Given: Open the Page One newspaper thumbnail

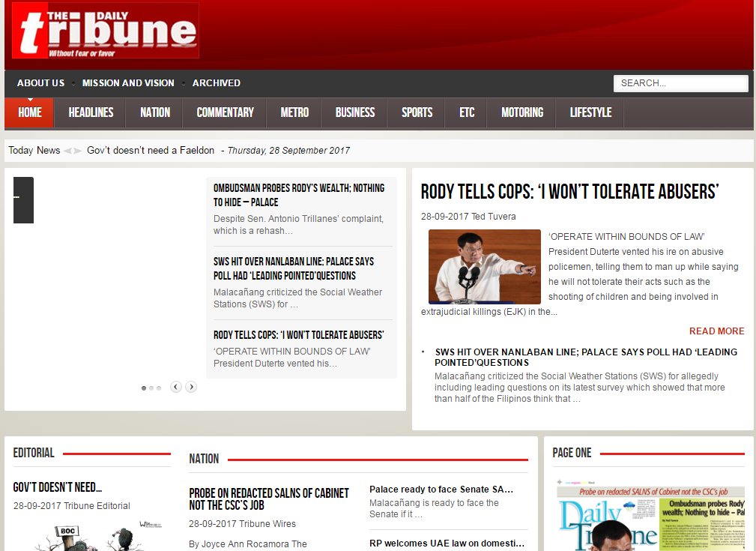Looking at the screenshot, I should [x=650, y=515].
